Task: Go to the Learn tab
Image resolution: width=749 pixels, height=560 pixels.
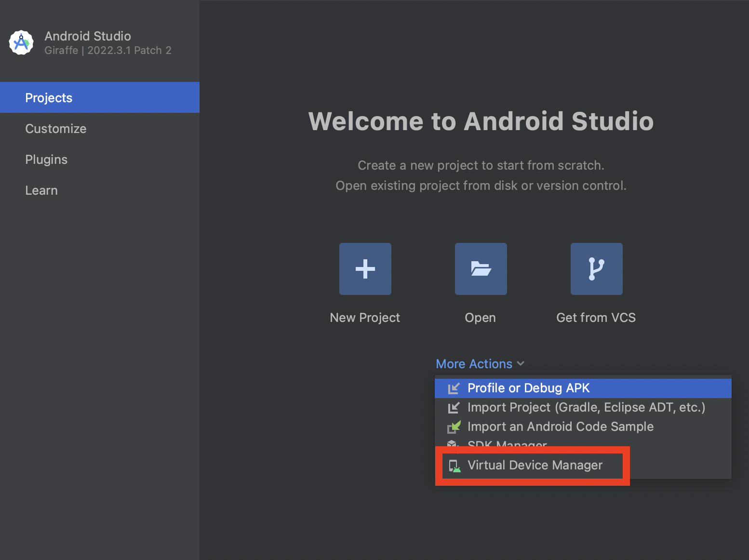Action: pos(100,190)
